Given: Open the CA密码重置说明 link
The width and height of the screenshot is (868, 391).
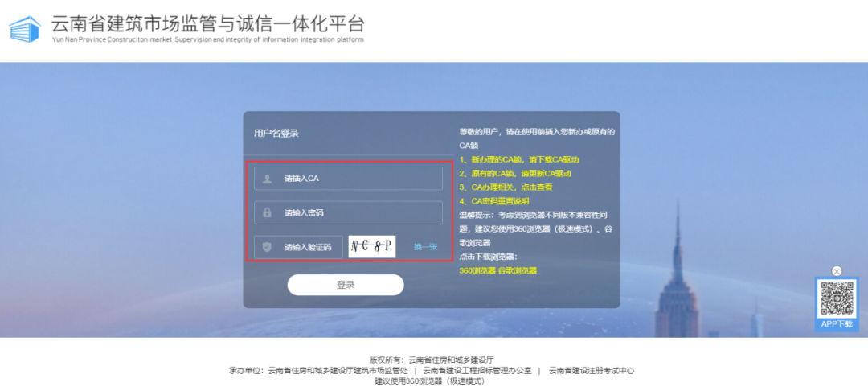Looking at the screenshot, I should (494, 200).
